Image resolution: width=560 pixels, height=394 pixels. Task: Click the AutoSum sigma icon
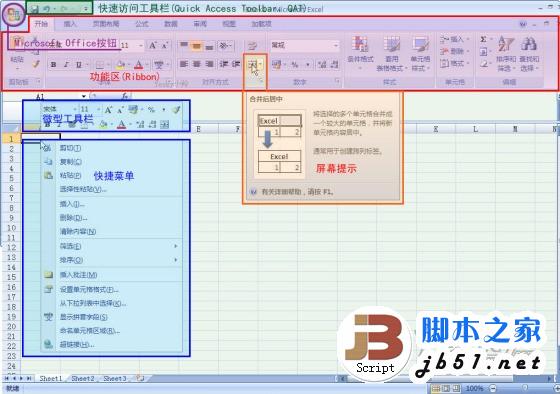pyautogui.click(x=483, y=39)
